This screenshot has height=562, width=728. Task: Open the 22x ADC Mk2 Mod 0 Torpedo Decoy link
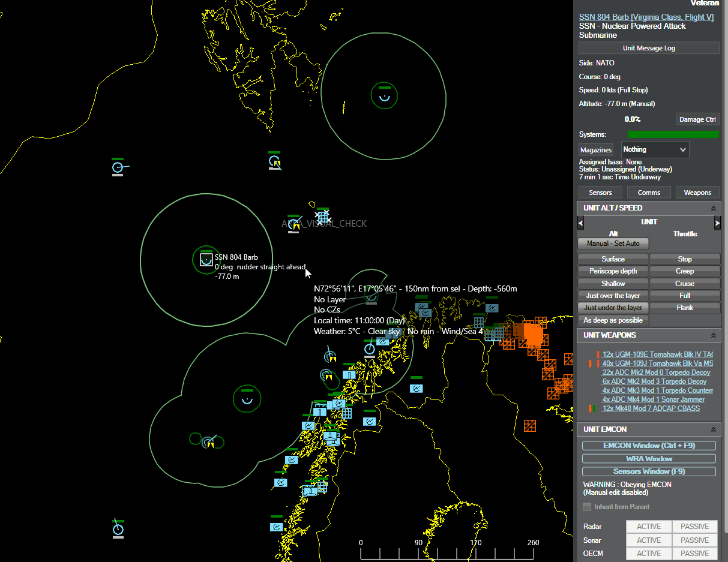[656, 372]
